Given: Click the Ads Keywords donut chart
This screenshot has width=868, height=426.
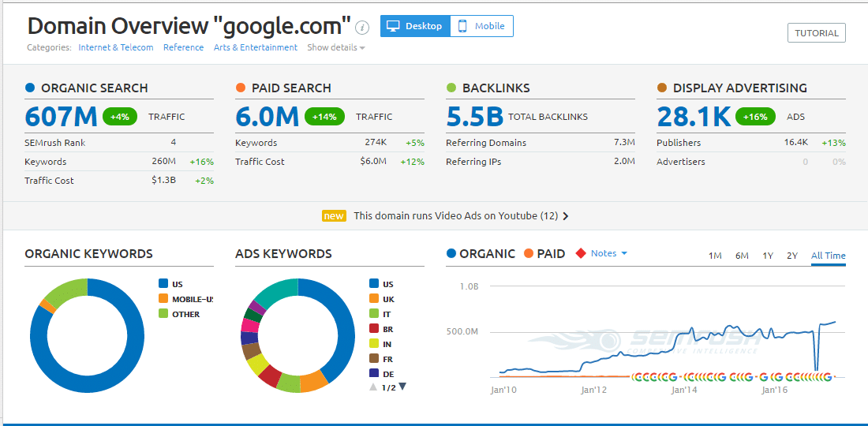Looking at the screenshot, I should (297, 336).
